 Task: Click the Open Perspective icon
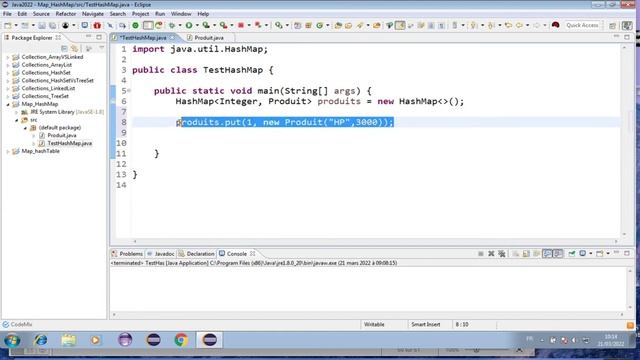[612, 25]
